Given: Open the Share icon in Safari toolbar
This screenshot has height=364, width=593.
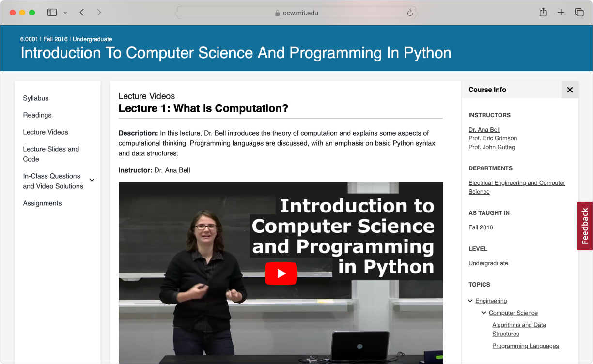Looking at the screenshot, I should [543, 12].
